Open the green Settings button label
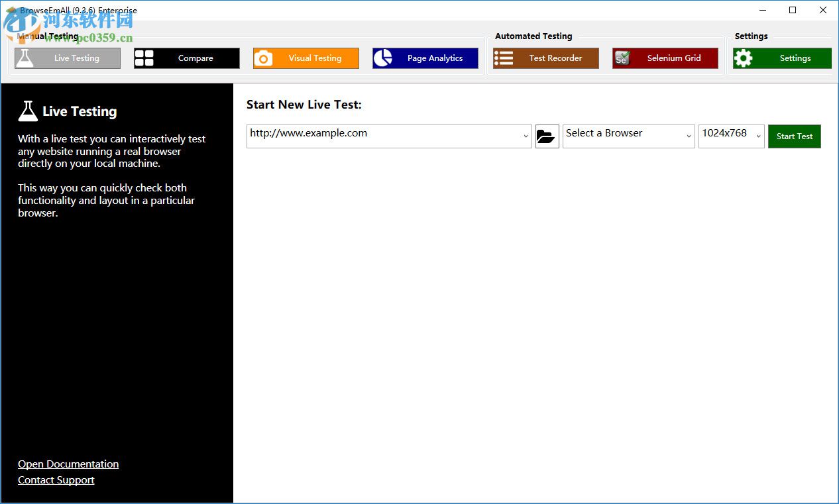 point(795,58)
